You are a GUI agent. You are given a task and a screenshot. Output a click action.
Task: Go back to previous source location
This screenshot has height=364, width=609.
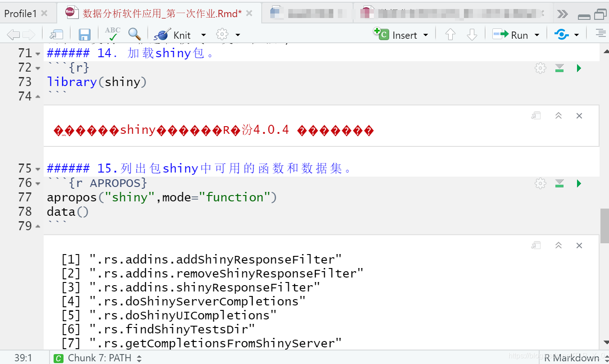(x=13, y=35)
